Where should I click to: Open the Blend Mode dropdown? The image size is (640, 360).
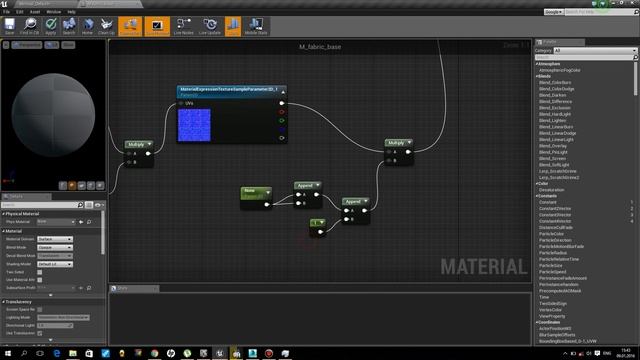click(x=55, y=248)
